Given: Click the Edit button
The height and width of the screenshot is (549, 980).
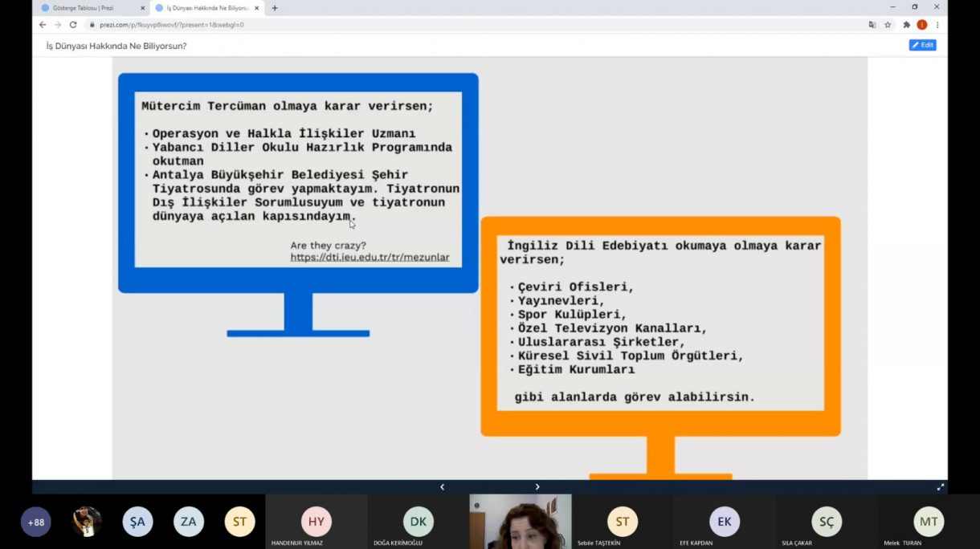Looking at the screenshot, I should [922, 45].
